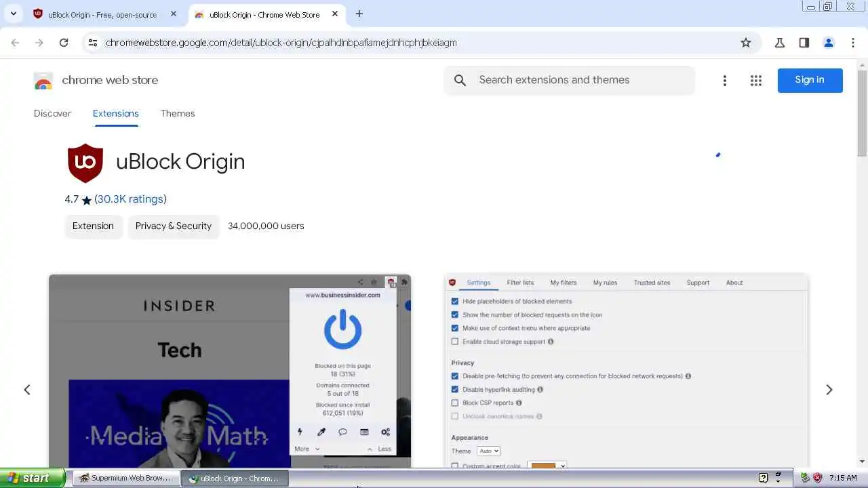
Task: Show the previous screenshot in carousel
Action: (27, 390)
